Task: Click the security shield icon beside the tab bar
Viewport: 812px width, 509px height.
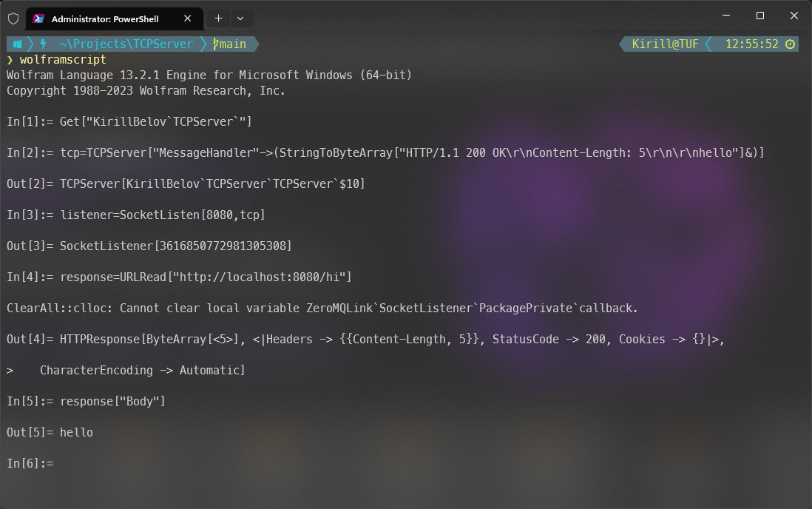Action: 13,18
